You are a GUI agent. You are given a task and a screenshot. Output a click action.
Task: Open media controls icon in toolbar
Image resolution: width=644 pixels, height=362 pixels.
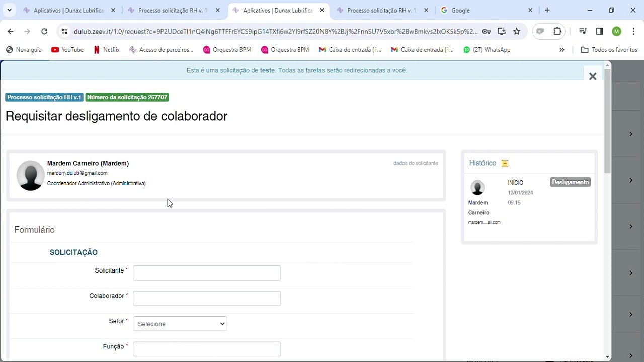point(583,31)
